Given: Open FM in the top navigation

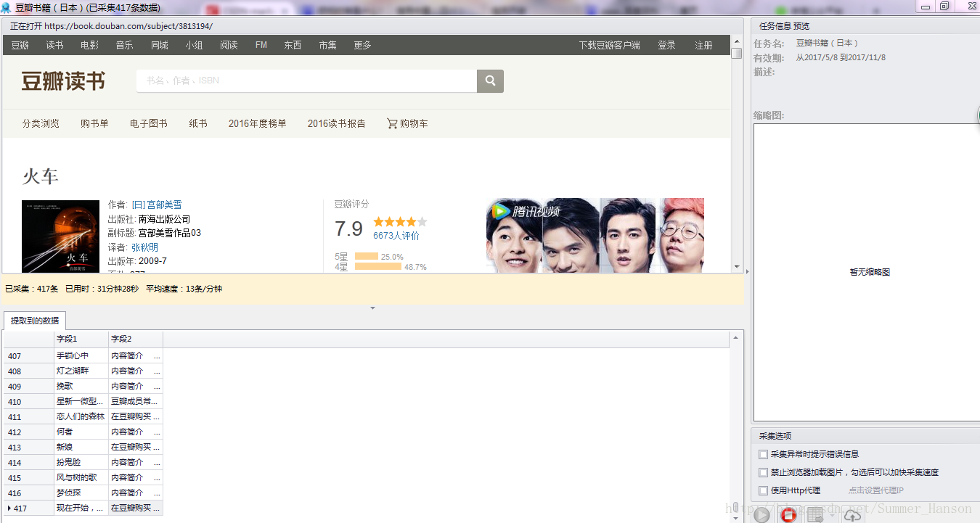Looking at the screenshot, I should coord(261,45).
